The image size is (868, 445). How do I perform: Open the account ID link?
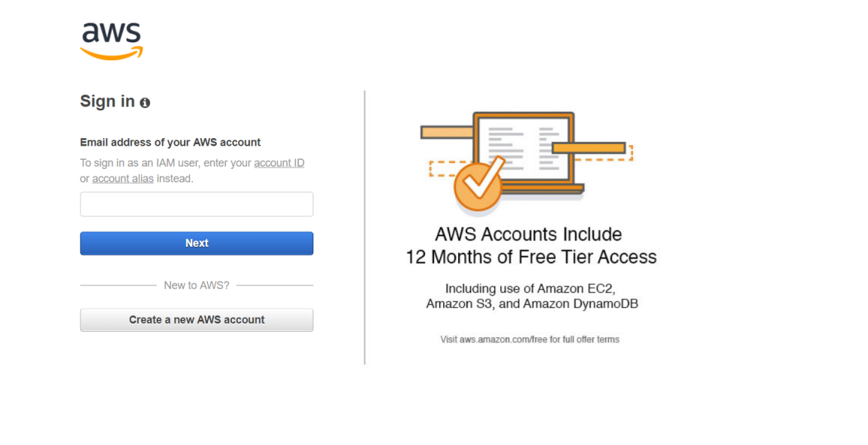pyautogui.click(x=279, y=163)
